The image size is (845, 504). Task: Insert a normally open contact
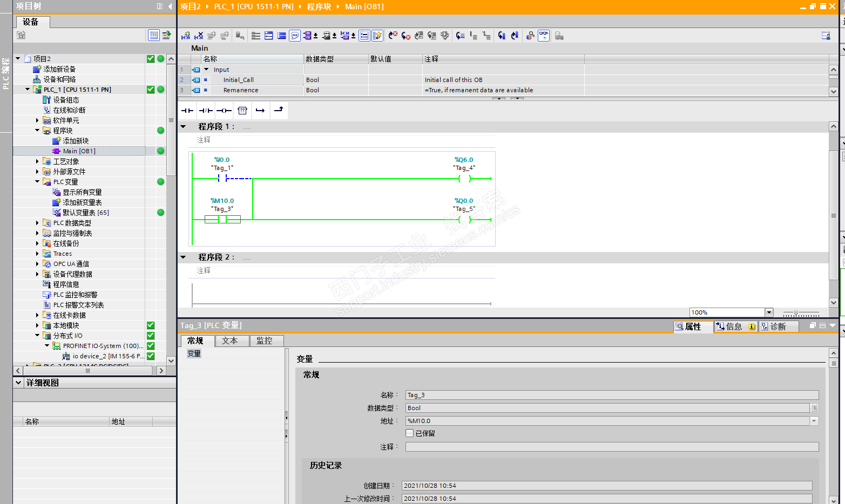tap(187, 111)
